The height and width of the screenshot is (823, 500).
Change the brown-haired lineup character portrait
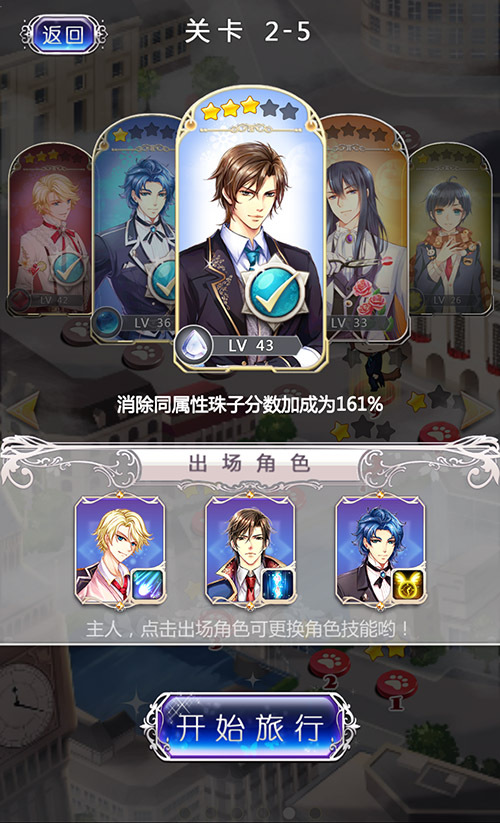(250, 552)
